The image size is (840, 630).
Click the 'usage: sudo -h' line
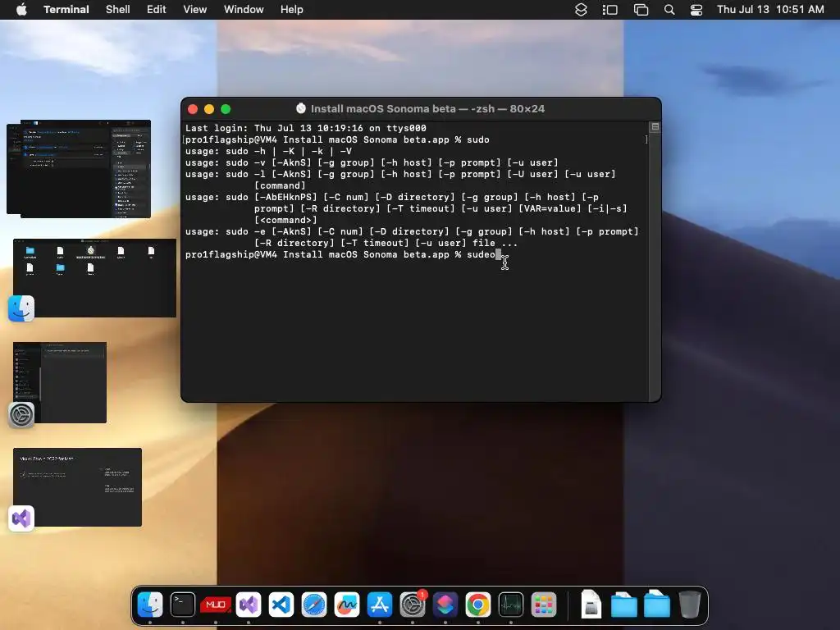(268, 151)
